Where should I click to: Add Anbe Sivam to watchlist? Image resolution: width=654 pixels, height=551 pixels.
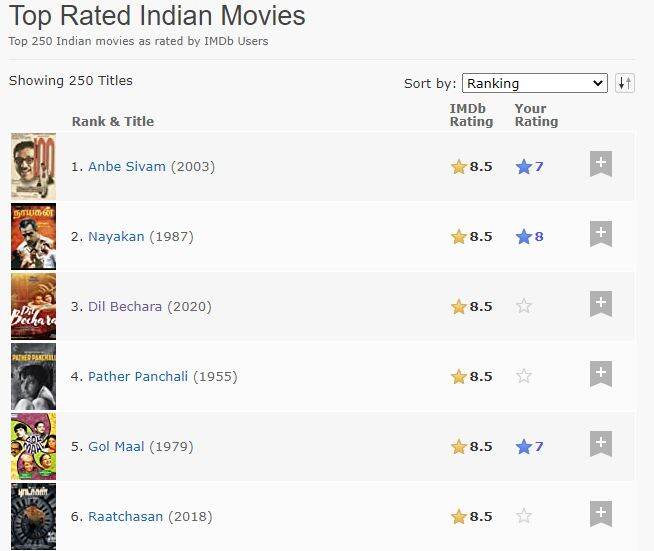[x=601, y=164]
